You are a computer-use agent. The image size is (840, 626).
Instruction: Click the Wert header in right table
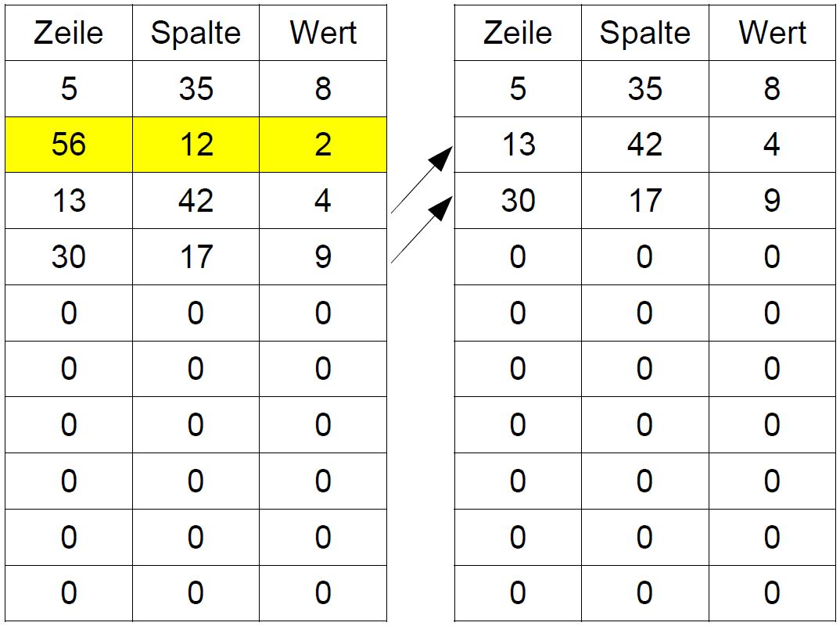[772, 33]
